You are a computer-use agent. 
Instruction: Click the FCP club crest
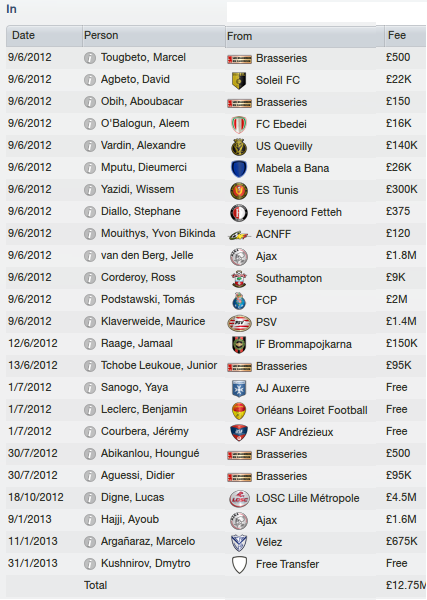click(239, 301)
